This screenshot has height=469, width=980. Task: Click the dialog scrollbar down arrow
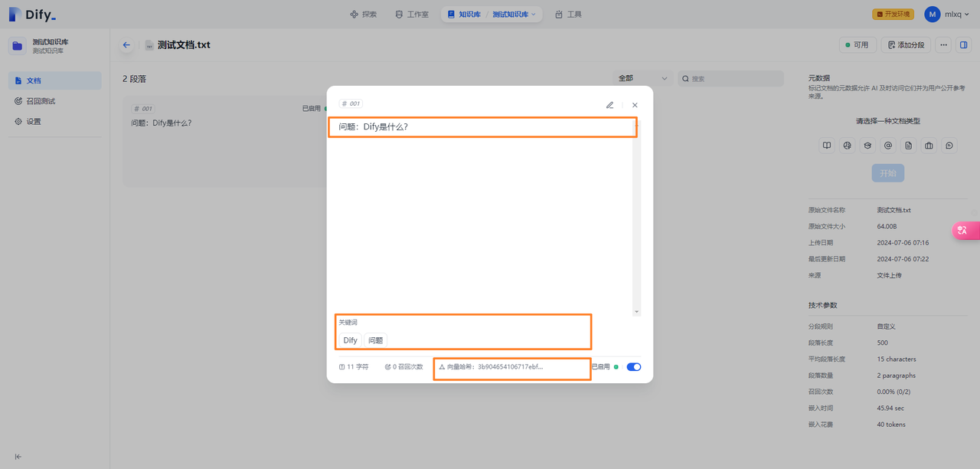pos(636,312)
